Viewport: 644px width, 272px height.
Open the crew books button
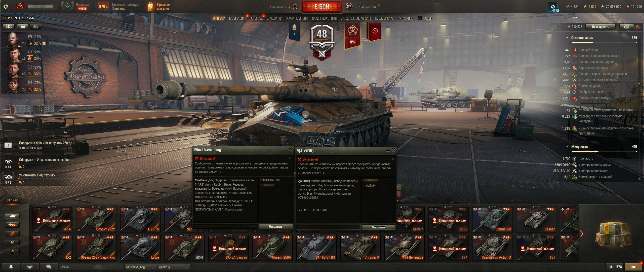pyautogui.click(x=23, y=27)
